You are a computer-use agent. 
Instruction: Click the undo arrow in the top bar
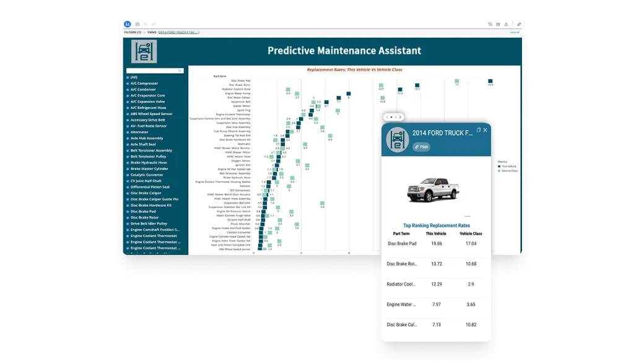click(146, 24)
